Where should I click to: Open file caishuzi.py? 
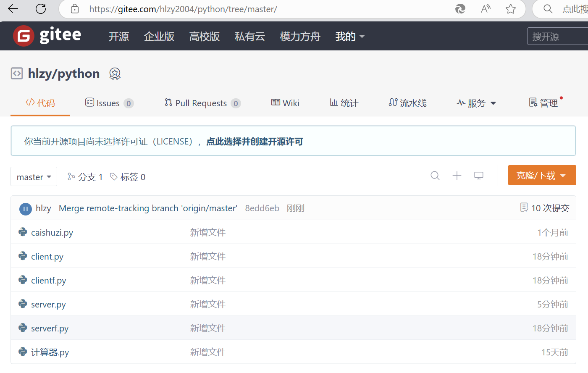[x=52, y=233]
